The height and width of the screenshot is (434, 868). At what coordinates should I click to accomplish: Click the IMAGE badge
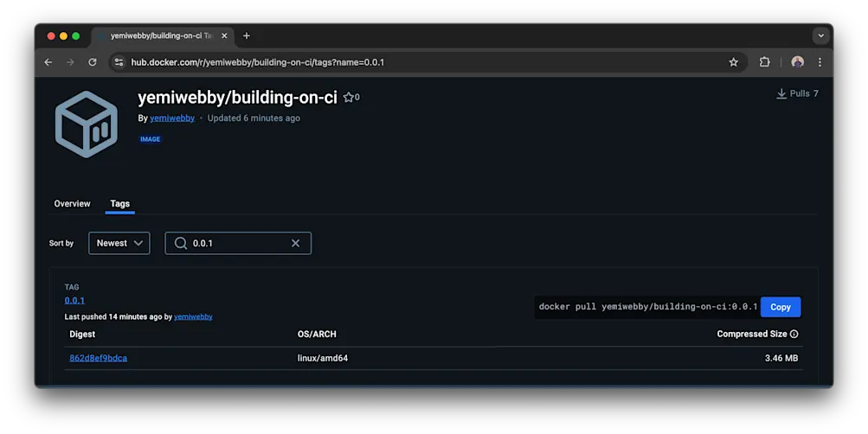click(150, 139)
